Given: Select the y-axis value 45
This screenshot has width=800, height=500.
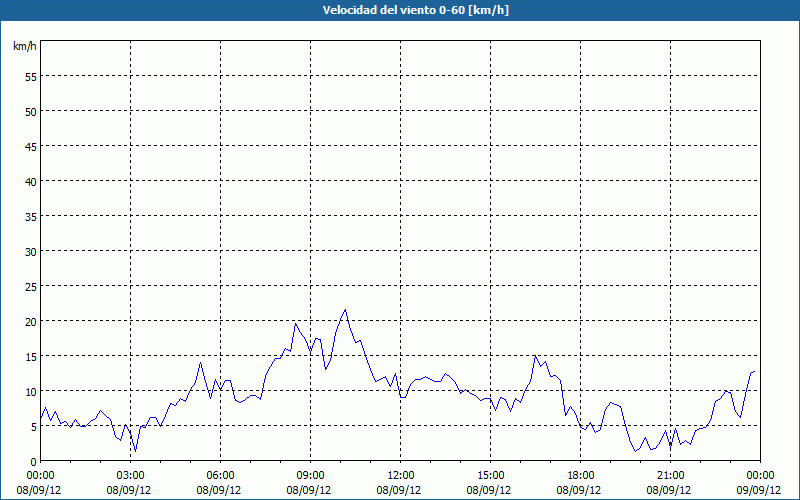Looking at the screenshot, I should click(x=31, y=146).
